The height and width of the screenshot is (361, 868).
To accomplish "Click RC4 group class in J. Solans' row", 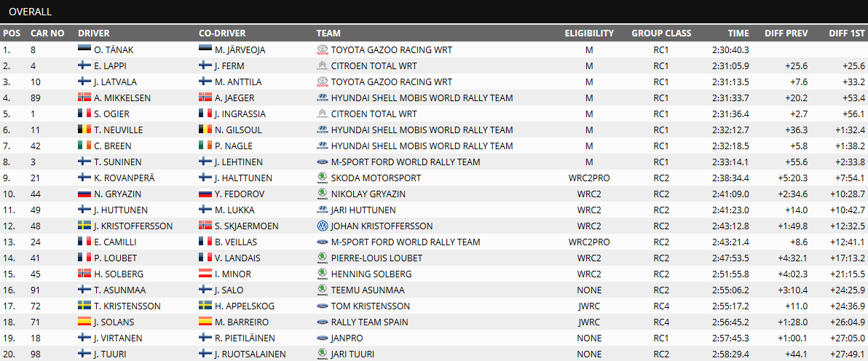I will 661,323.
